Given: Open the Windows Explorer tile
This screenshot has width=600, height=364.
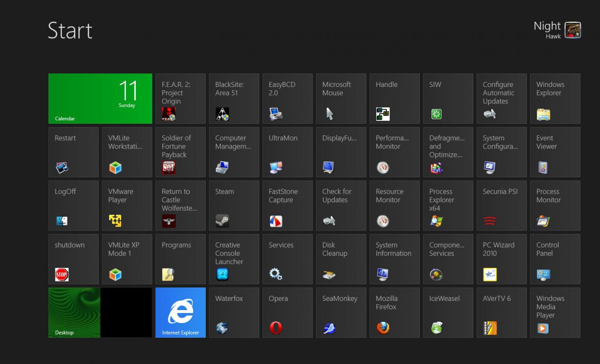Looking at the screenshot, I should 555,99.
